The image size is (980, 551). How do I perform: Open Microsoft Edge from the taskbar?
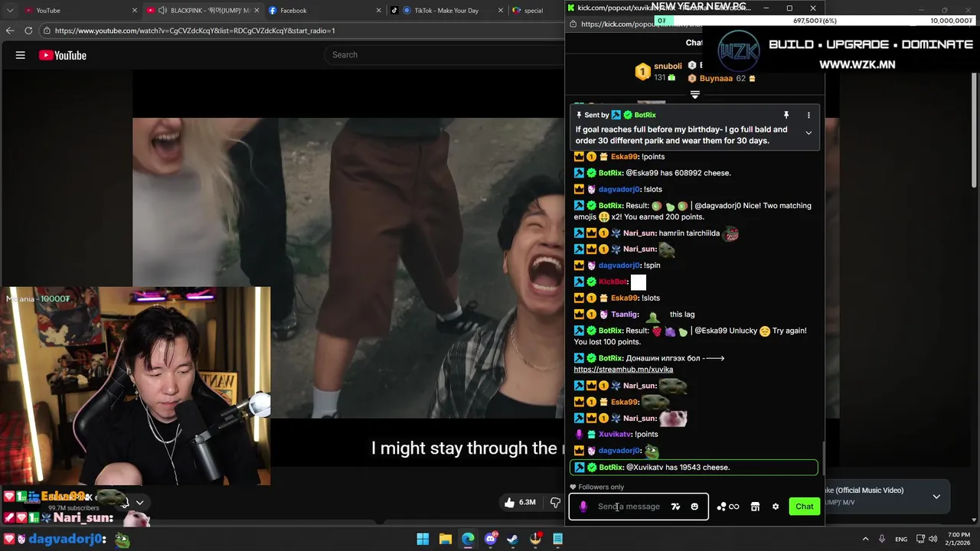click(468, 539)
